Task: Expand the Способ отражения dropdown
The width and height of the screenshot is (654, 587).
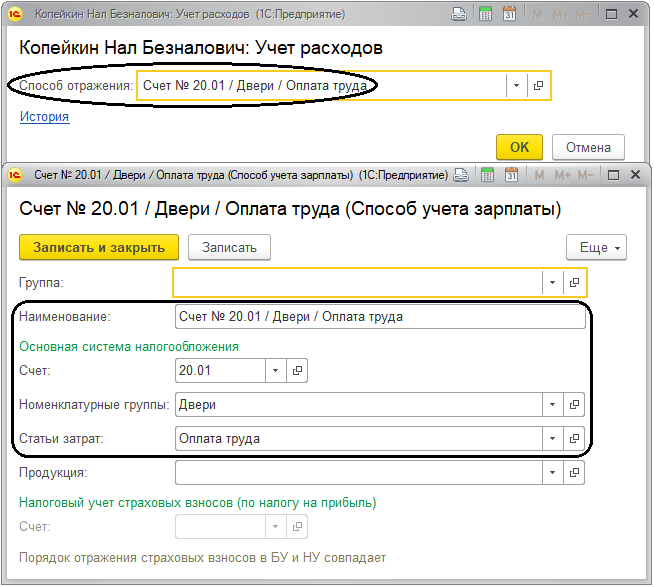Action: coord(516,86)
